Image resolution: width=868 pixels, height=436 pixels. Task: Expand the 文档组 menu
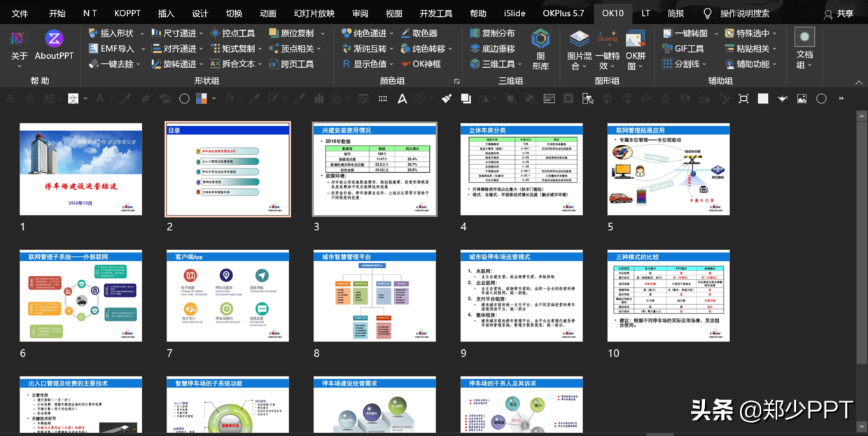pos(804,49)
